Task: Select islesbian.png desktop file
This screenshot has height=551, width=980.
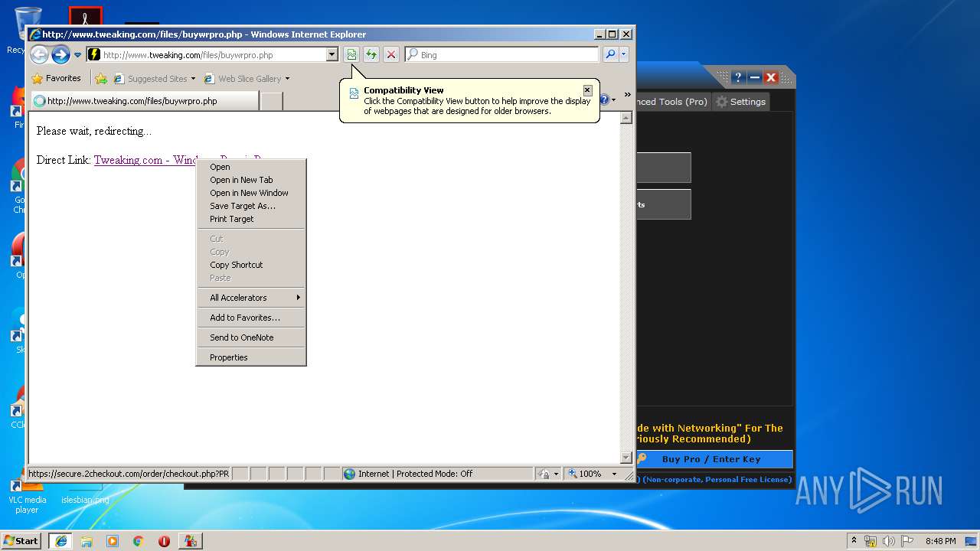Action: [85, 499]
